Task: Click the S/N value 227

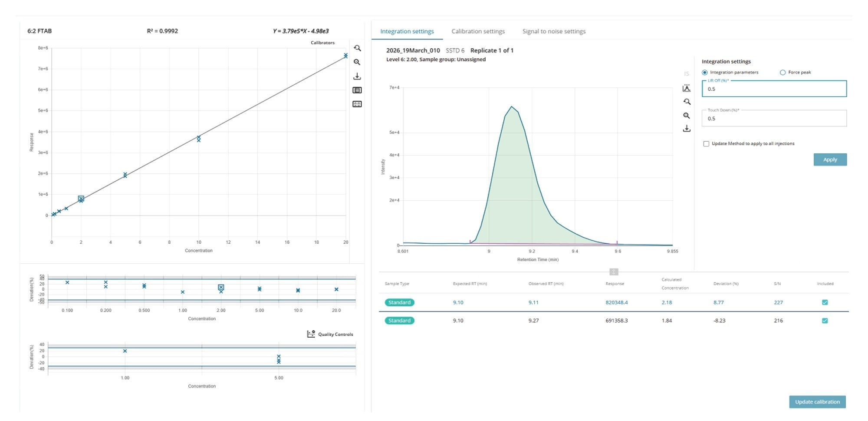Action: (x=778, y=302)
